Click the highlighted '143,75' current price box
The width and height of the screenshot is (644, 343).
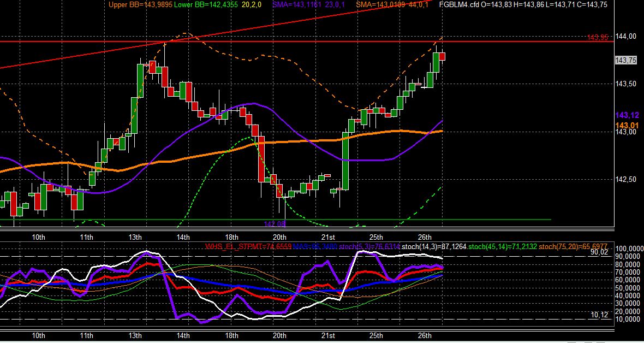(x=626, y=61)
